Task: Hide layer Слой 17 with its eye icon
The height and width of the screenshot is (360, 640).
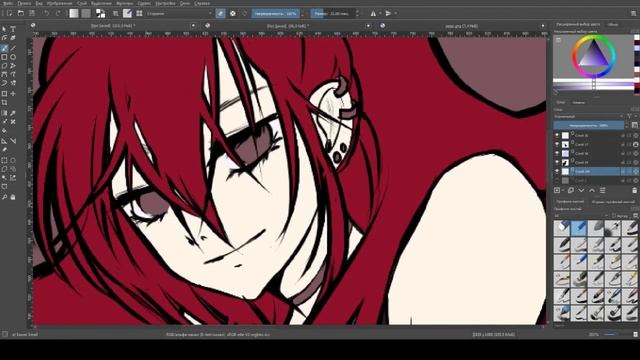Action: click(x=557, y=144)
